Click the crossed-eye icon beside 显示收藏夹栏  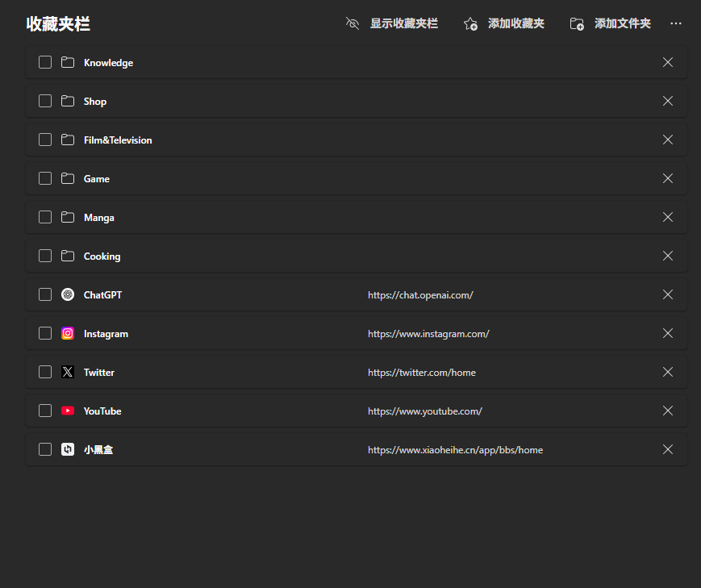(x=353, y=23)
